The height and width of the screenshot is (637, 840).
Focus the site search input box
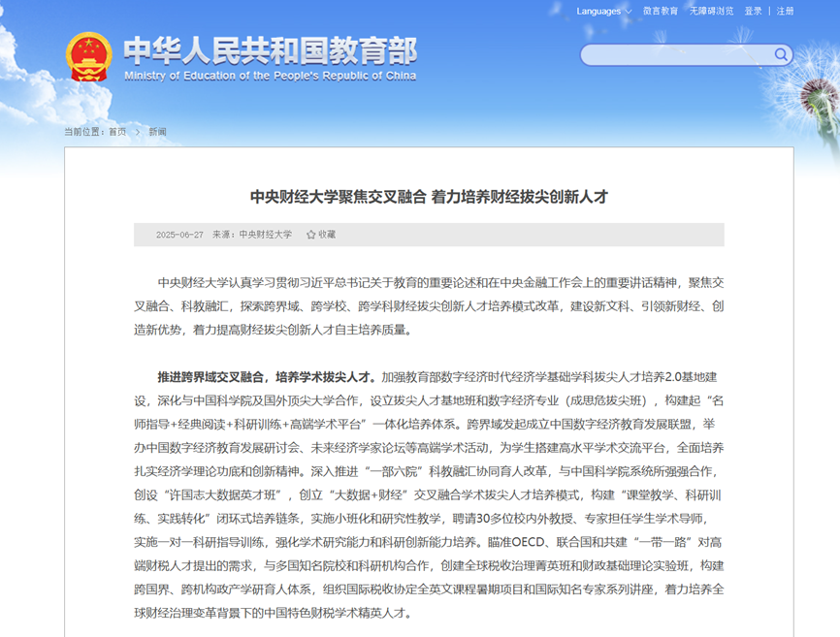(x=677, y=54)
